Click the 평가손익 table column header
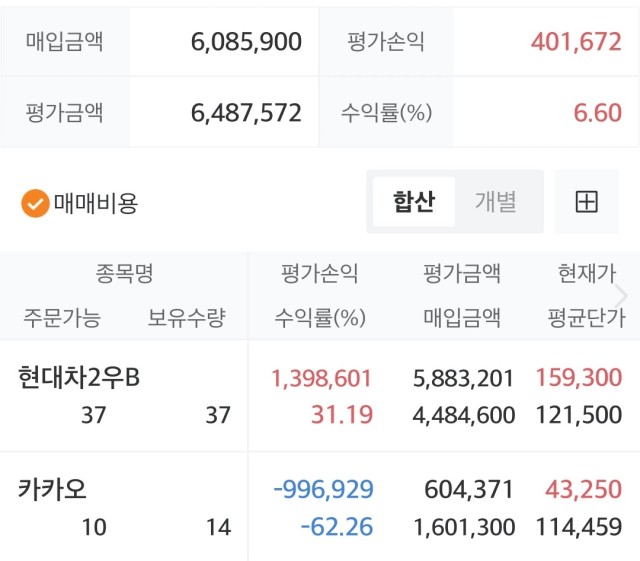Image resolution: width=640 pixels, height=561 pixels. [320, 273]
